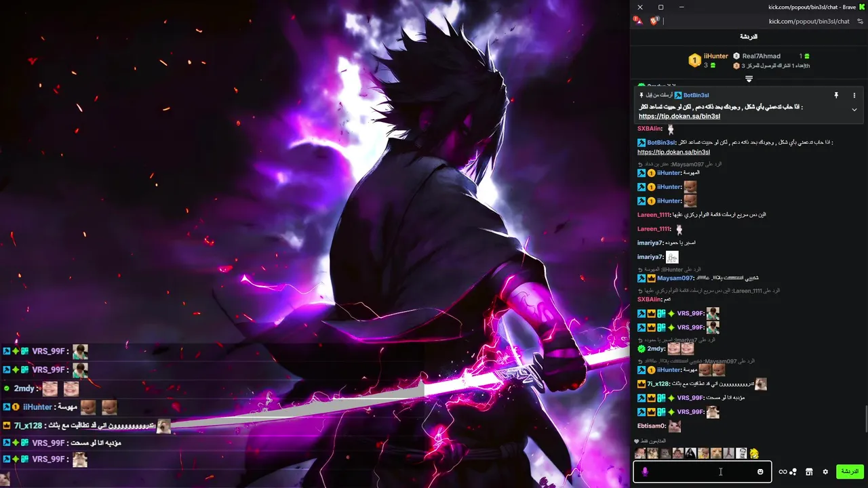
Task: Click Lareen_1111 username with Arabic text message
Action: (654, 215)
